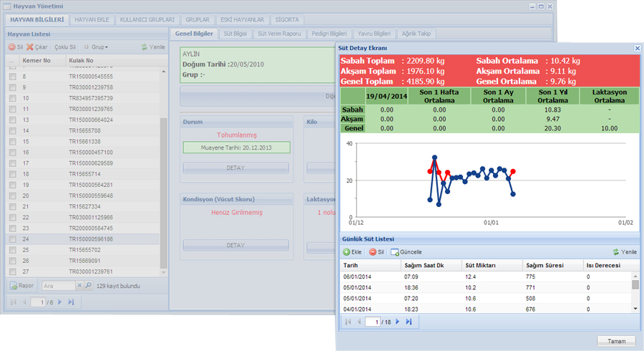Click the Çıkar remove icon in Hayvan Listesi
The height and width of the screenshot is (351, 644).
pos(30,47)
